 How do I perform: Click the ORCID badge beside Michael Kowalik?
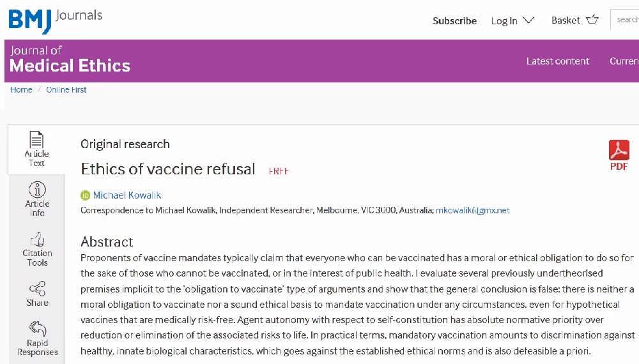(85, 195)
